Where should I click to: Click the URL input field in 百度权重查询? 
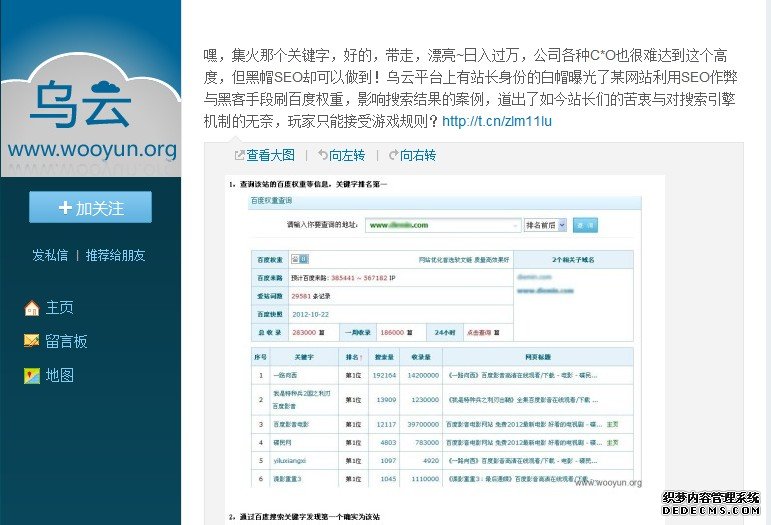click(443, 225)
